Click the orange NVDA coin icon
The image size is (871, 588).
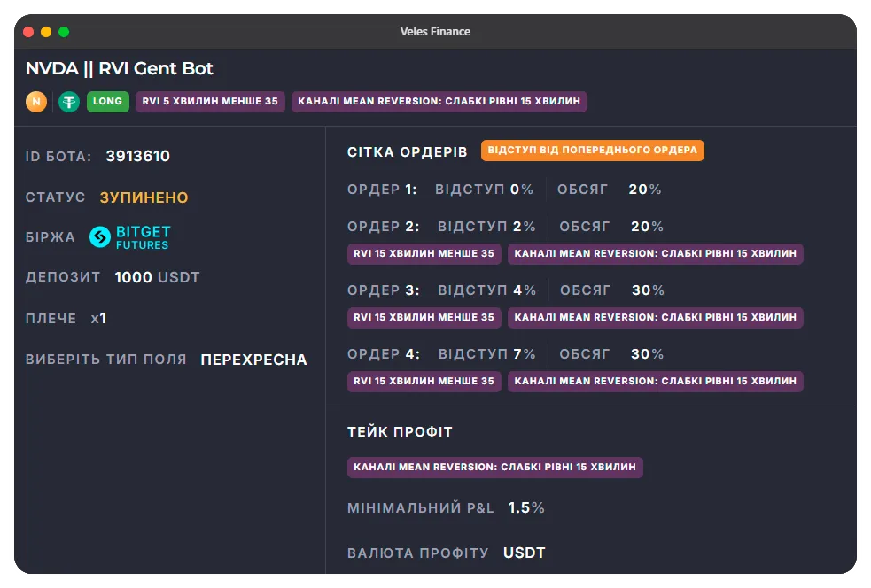36,102
